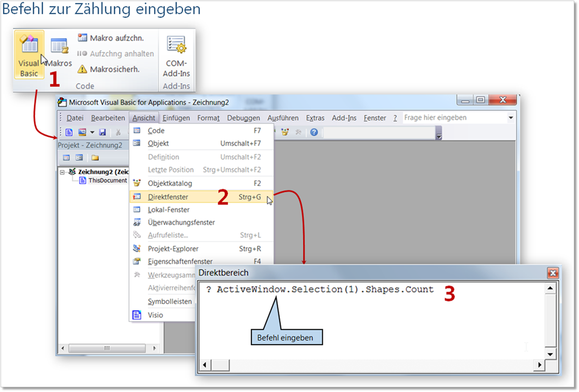The image size is (579, 392).
Task: Choose Code from the Ansicht menu
Action: [x=201, y=131]
